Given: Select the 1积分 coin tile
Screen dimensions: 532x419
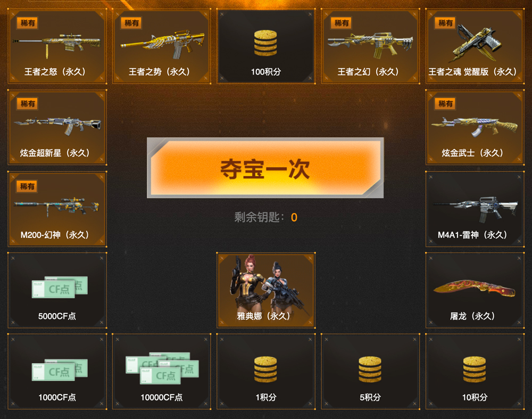Looking at the screenshot, I should point(266,372).
